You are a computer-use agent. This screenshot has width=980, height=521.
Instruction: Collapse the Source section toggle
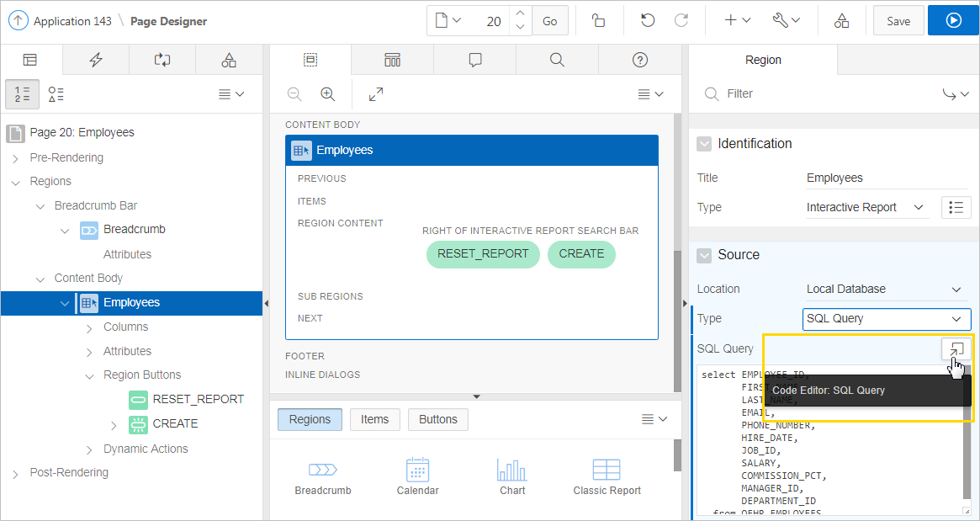tap(704, 255)
